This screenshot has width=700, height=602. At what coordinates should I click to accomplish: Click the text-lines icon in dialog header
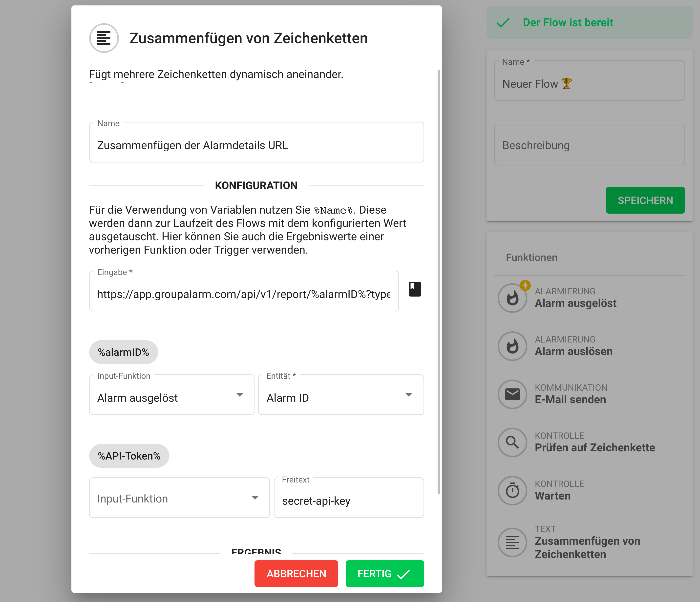coord(104,38)
